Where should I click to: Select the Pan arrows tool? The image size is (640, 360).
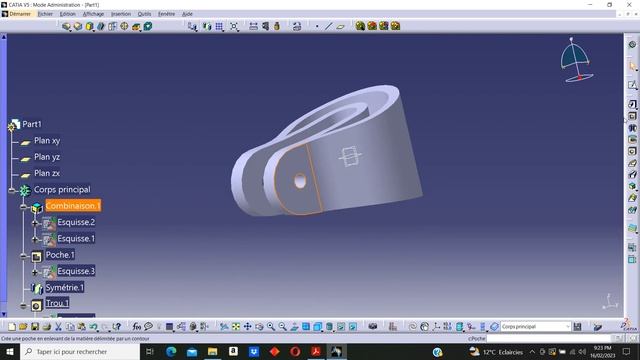(247, 327)
